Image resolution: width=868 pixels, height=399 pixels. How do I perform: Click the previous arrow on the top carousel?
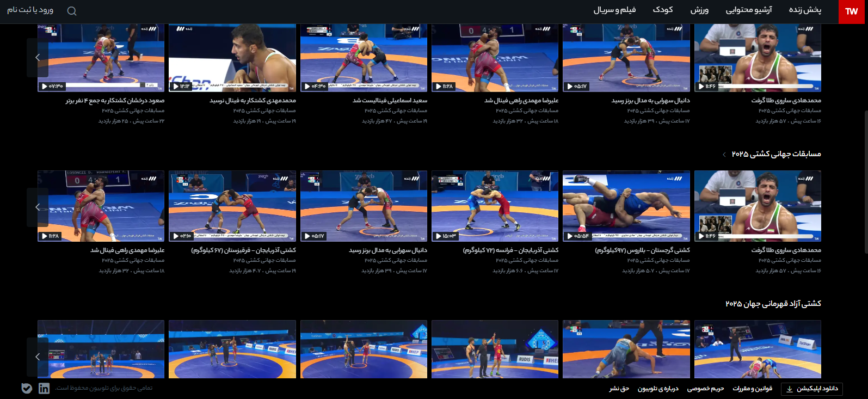38,58
